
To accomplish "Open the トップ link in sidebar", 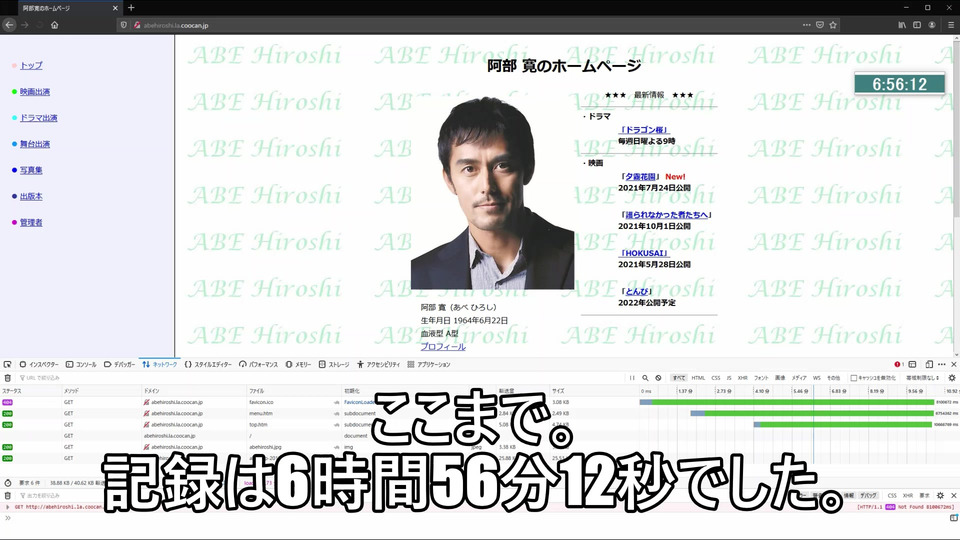I will (31, 66).
